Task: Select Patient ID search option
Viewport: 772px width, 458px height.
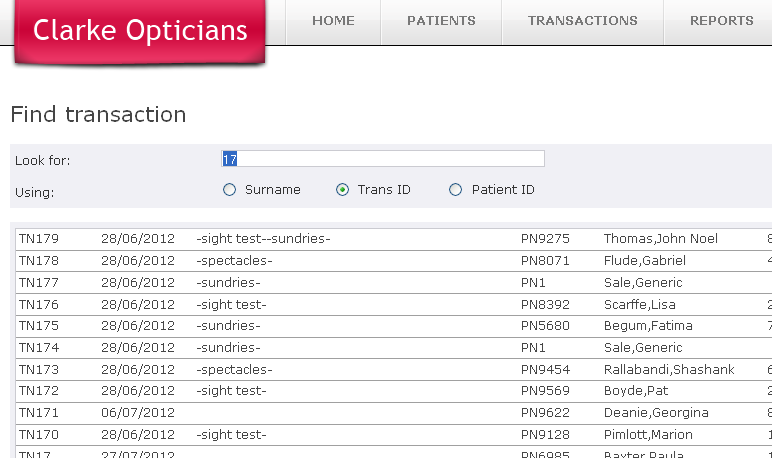Action: [456, 190]
